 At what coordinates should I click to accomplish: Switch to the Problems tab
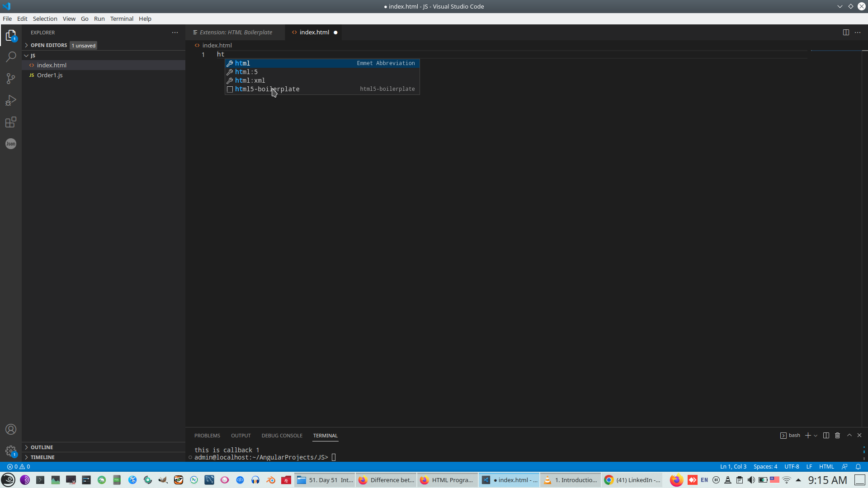pyautogui.click(x=207, y=436)
